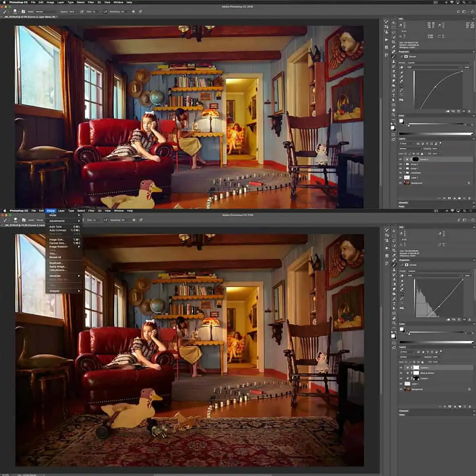Select the Eyedropper tool in the lower window
The height and width of the screenshot is (476, 476).
(x=393, y=255)
